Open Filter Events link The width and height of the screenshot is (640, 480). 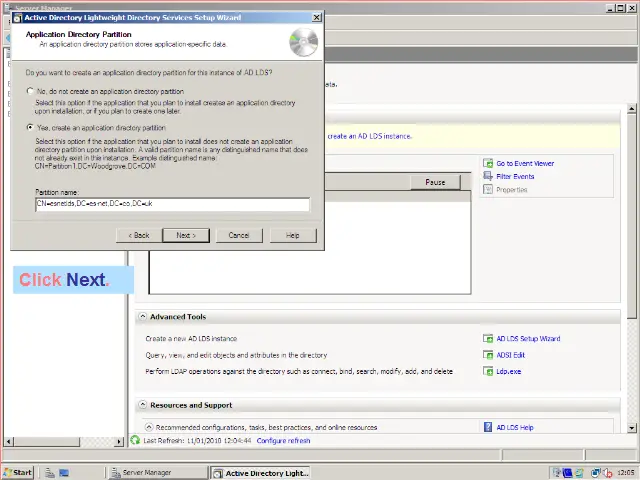tap(515, 176)
